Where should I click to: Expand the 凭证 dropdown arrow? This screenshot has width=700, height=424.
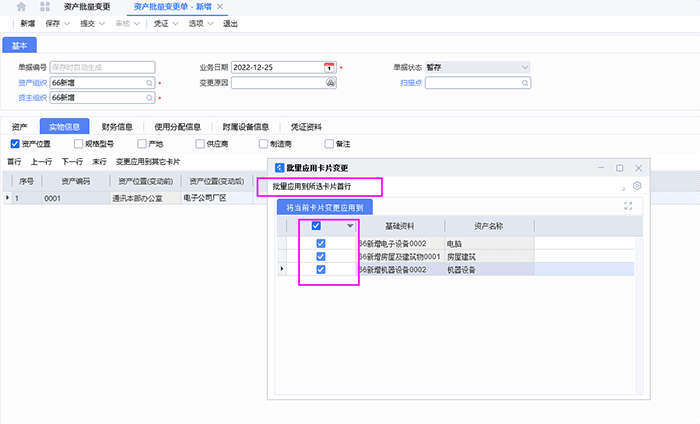pyautogui.click(x=175, y=24)
